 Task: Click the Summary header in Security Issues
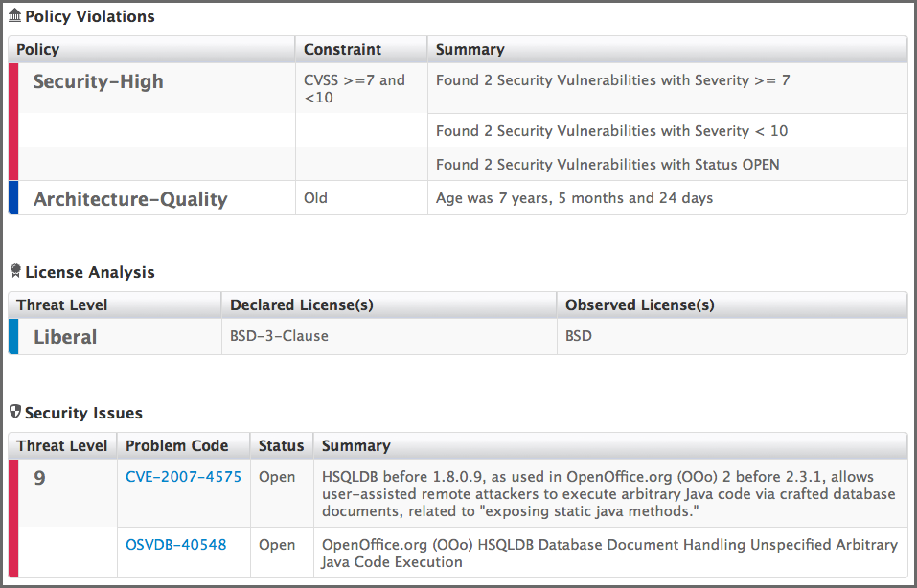click(x=355, y=445)
